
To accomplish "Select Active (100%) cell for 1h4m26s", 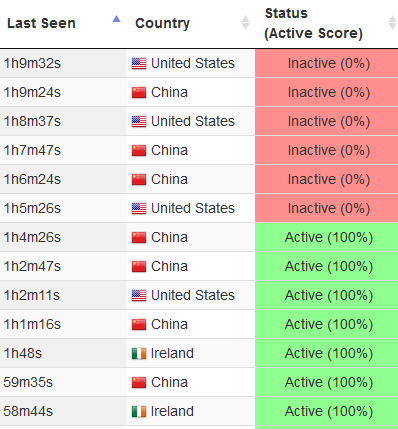I will click(327, 237).
